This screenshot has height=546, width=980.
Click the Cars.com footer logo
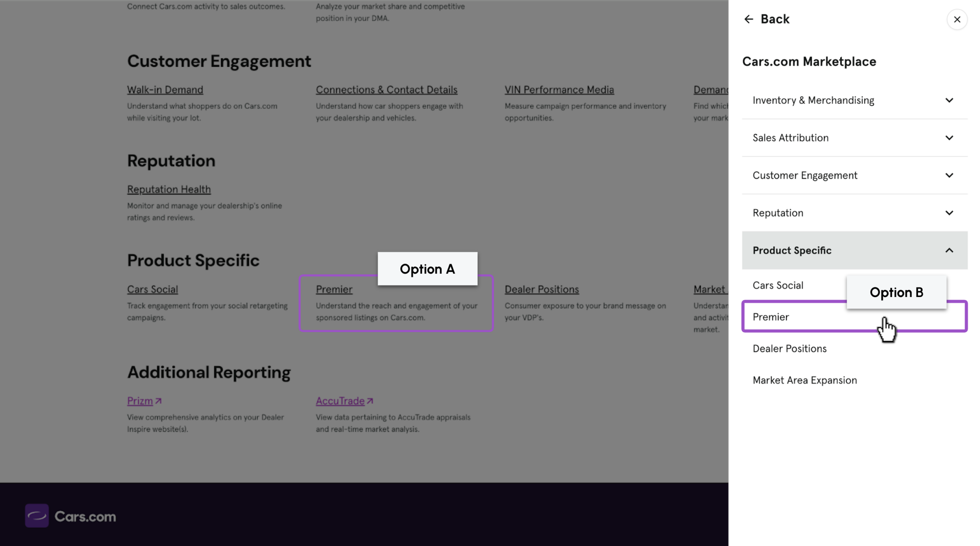(70, 516)
